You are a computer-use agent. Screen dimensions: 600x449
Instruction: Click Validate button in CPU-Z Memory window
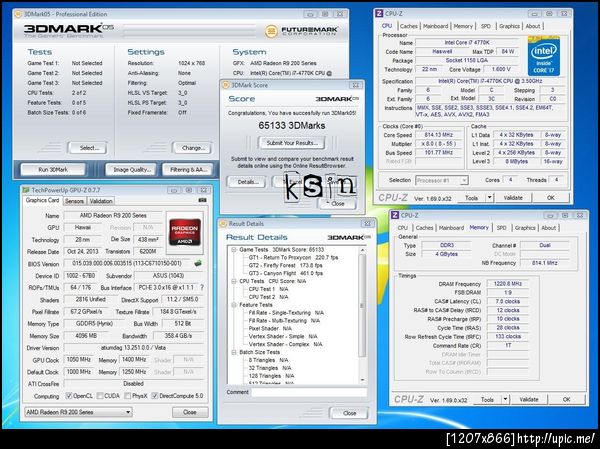point(528,400)
